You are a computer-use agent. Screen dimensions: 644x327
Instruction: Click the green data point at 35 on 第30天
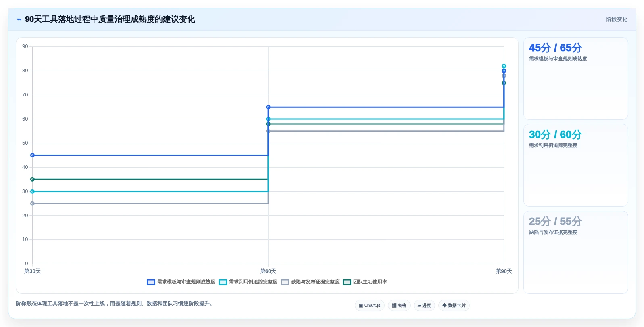33,179
